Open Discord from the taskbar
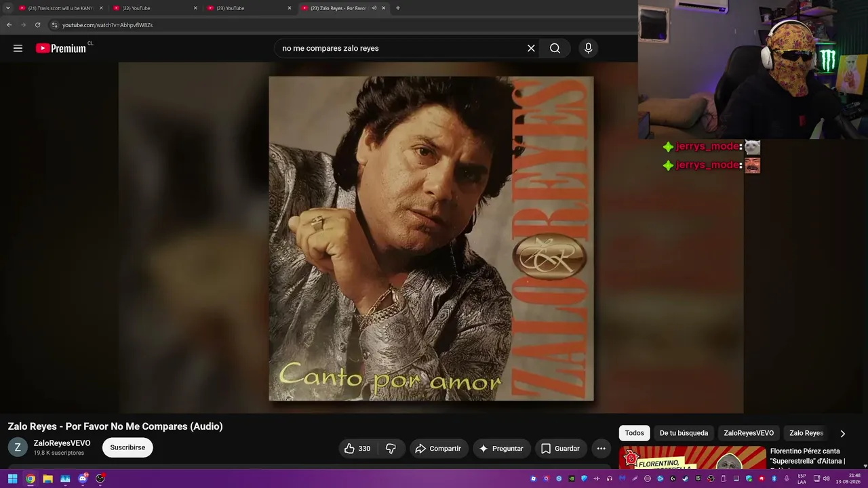868x488 pixels. tap(83, 479)
